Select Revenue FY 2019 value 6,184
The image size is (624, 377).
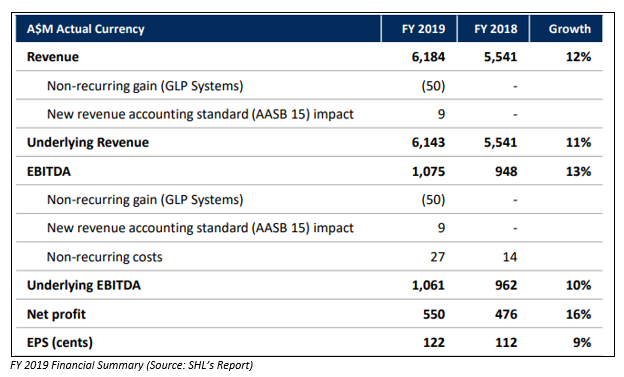(428, 57)
